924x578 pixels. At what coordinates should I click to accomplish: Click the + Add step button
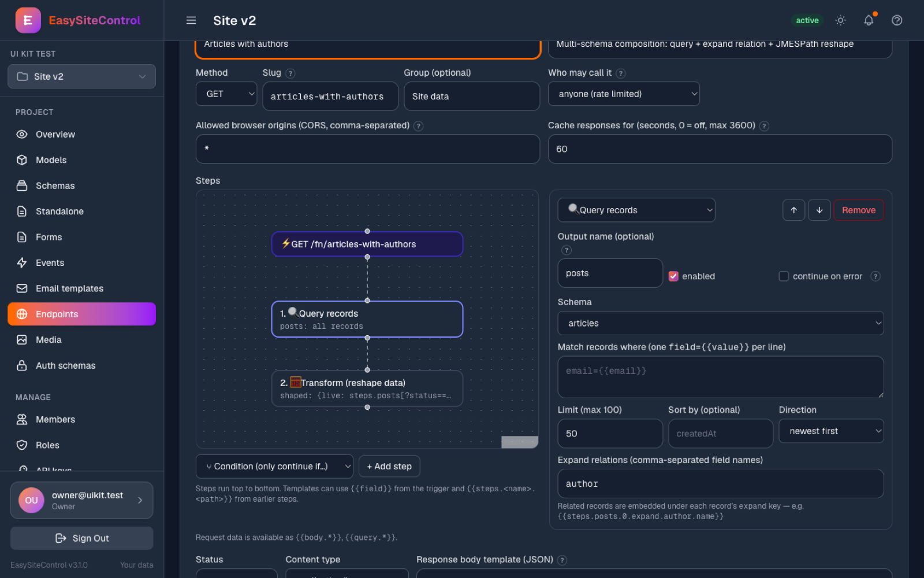389,466
